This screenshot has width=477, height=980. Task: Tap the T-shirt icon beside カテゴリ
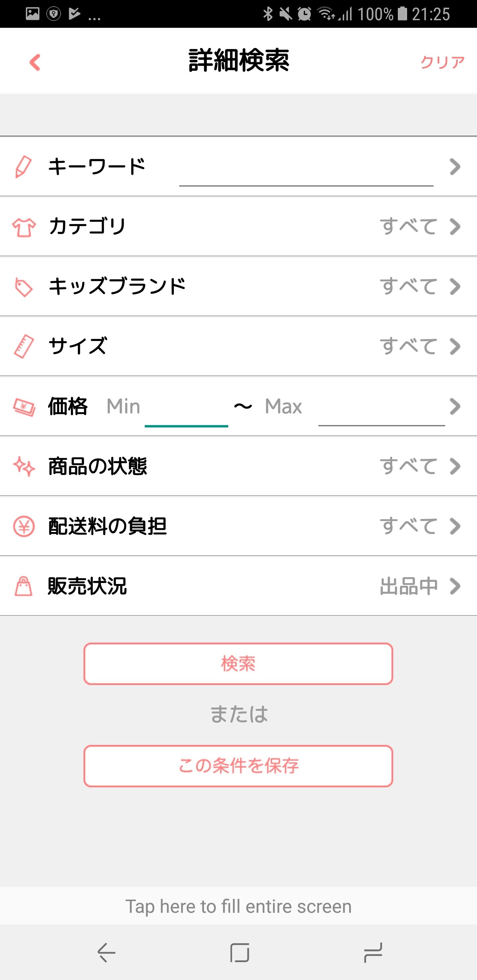coord(24,227)
